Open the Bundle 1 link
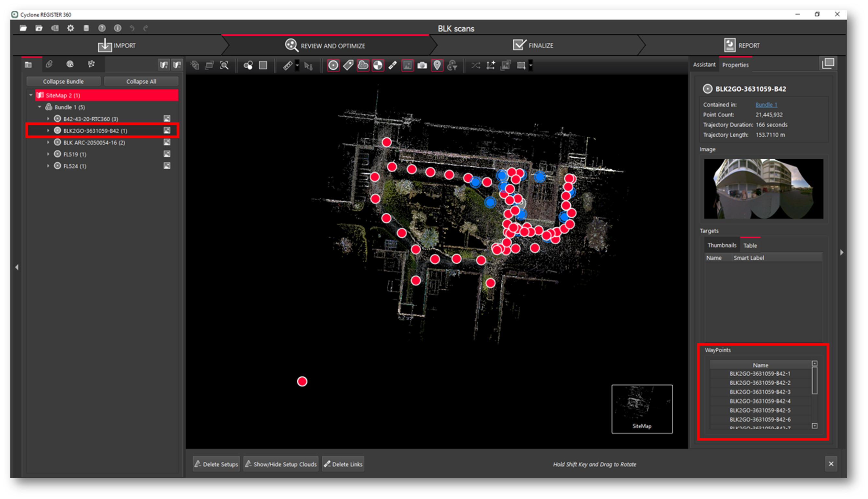 pyautogui.click(x=766, y=105)
